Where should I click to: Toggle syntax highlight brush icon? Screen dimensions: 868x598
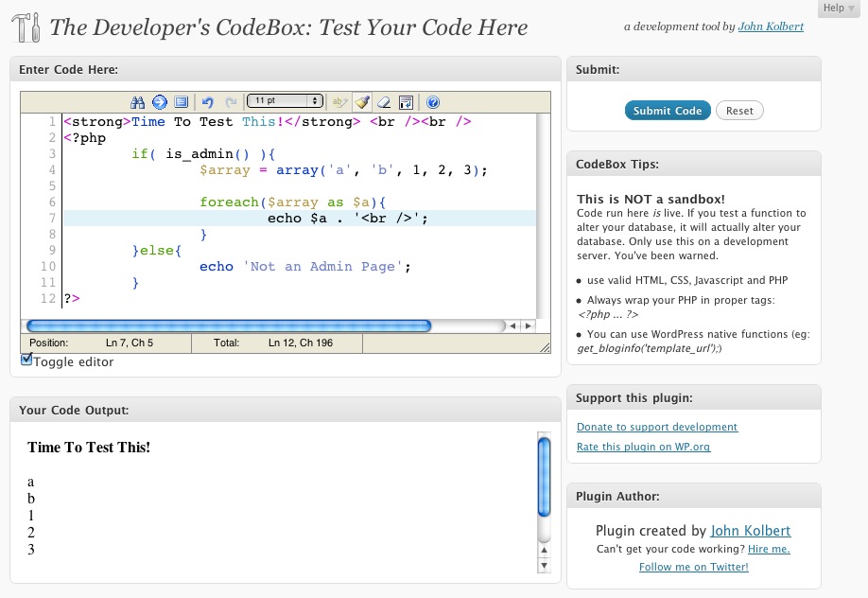(362, 102)
